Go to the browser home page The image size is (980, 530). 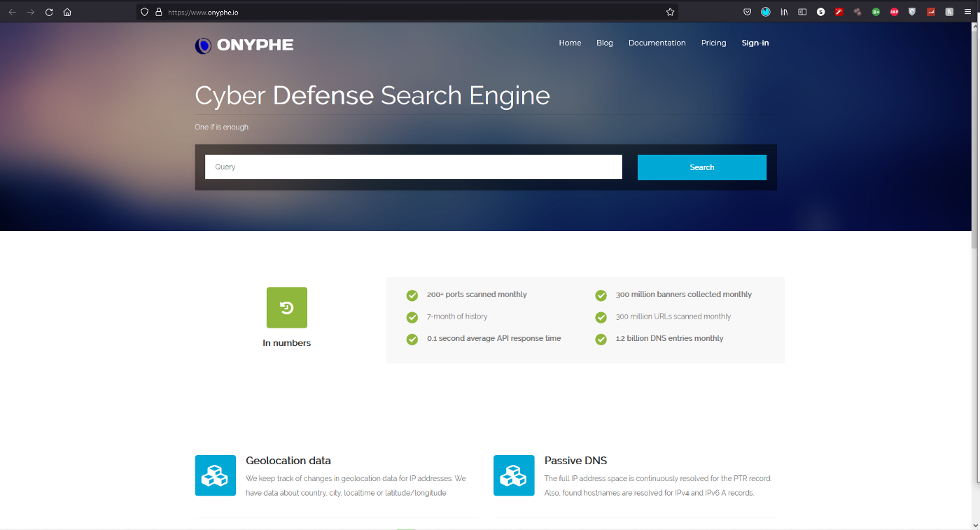(67, 12)
